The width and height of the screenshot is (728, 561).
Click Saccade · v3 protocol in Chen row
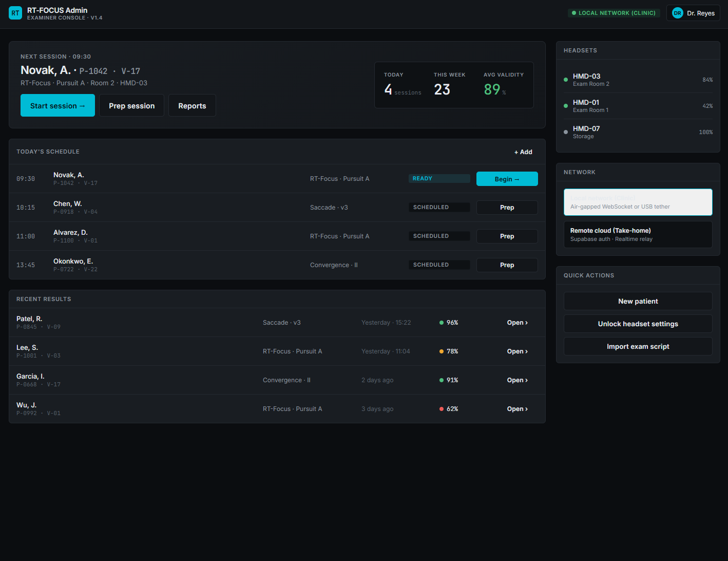tap(329, 208)
